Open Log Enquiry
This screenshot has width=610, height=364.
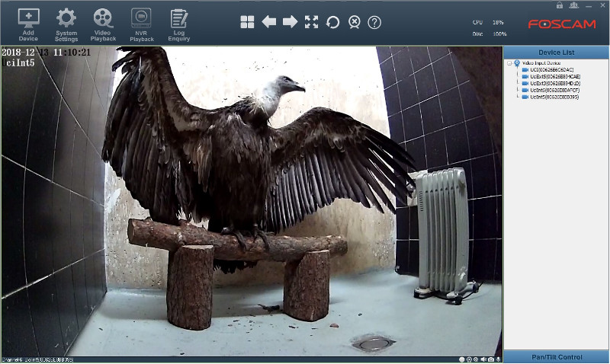coord(179,25)
